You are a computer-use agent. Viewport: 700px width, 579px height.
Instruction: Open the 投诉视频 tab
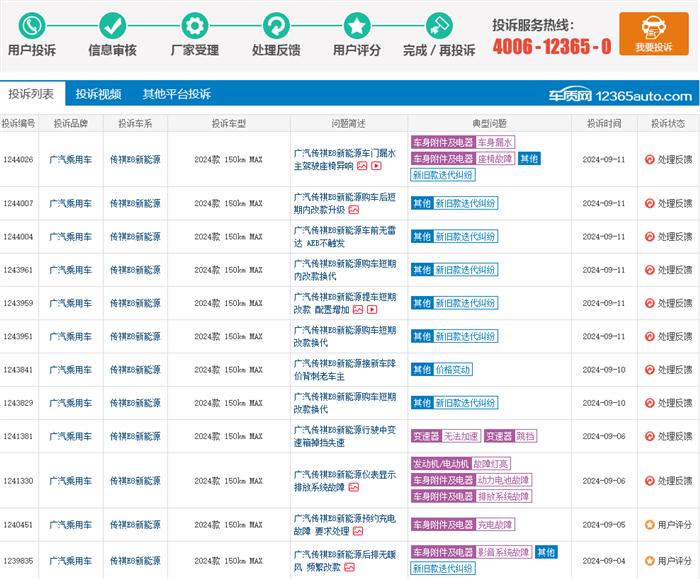(x=98, y=94)
